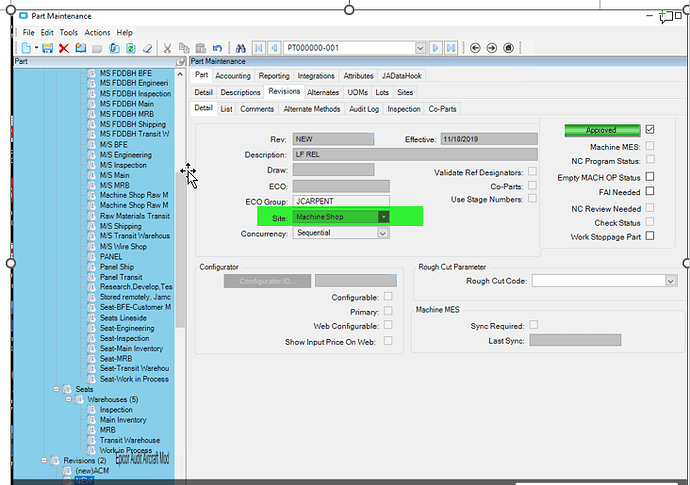Select the PANEL tree row
The height and width of the screenshot is (485, 690).
pos(111,257)
